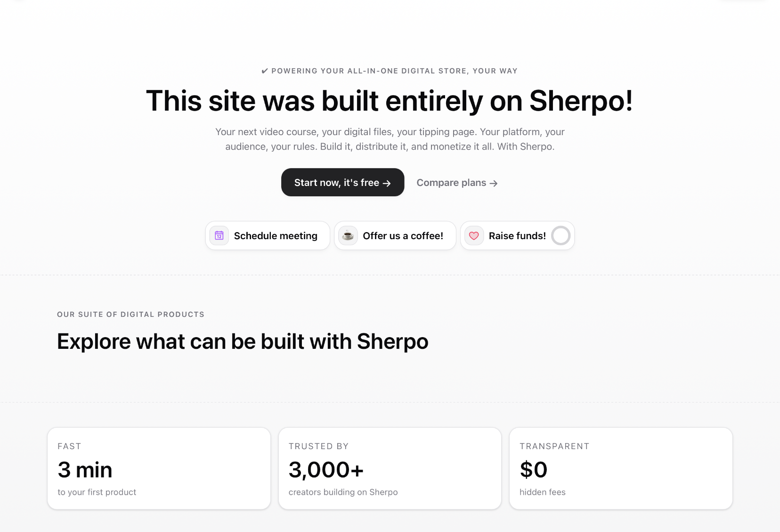Click the calendar icon beside Schedule meeting
Image resolution: width=780 pixels, height=532 pixels.
[x=219, y=235]
